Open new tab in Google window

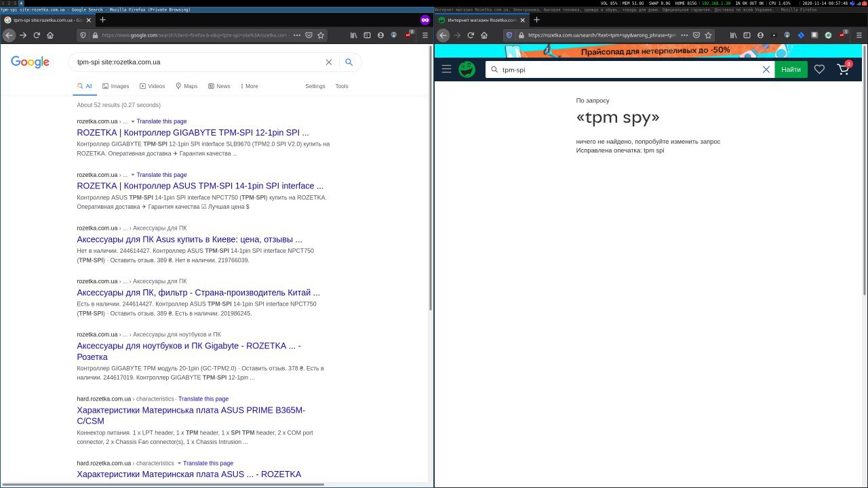102,20
